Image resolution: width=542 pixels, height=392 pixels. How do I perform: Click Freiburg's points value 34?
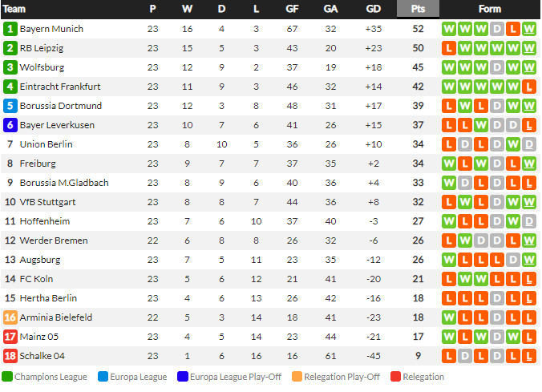click(418, 164)
